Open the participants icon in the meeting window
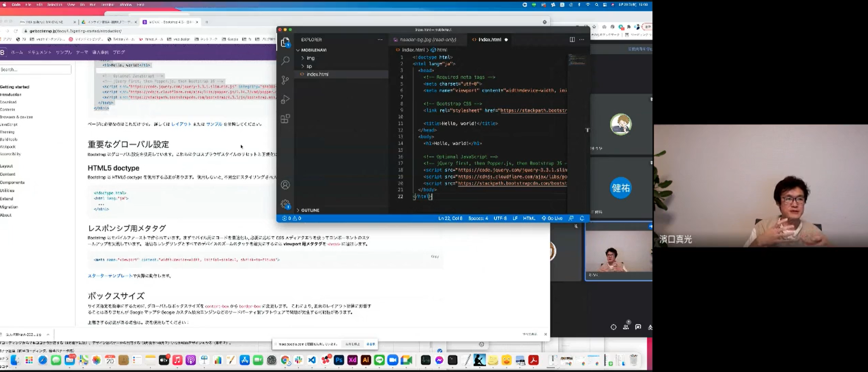 click(626, 327)
